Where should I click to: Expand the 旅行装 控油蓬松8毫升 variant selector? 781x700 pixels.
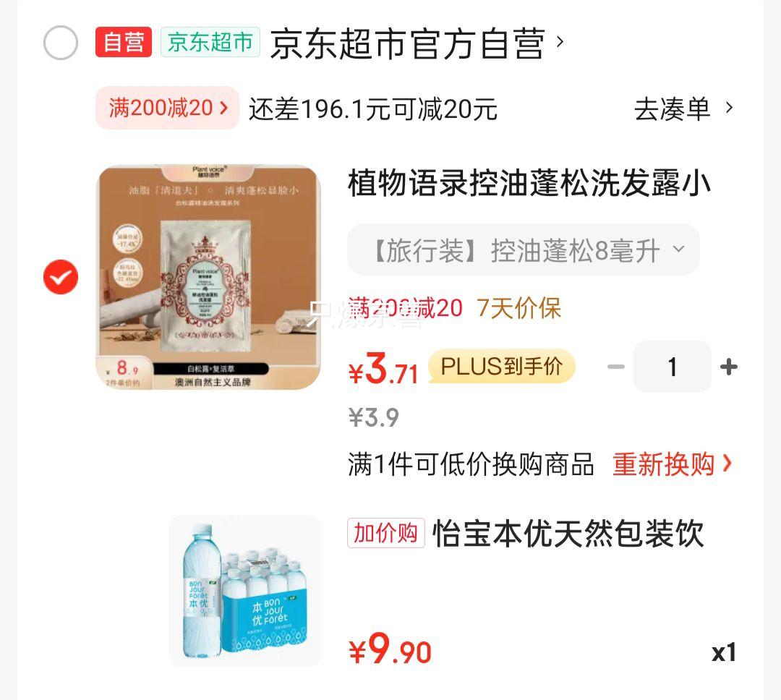[523, 249]
